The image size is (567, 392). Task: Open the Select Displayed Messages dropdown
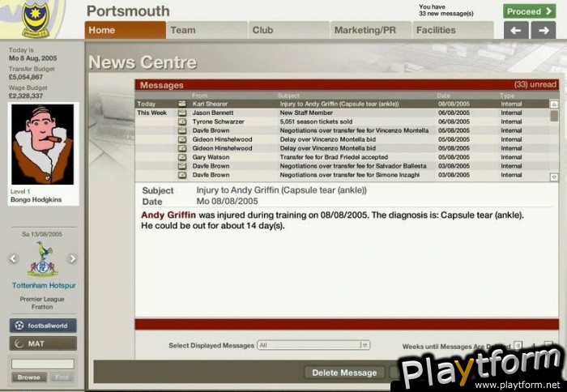click(x=313, y=345)
